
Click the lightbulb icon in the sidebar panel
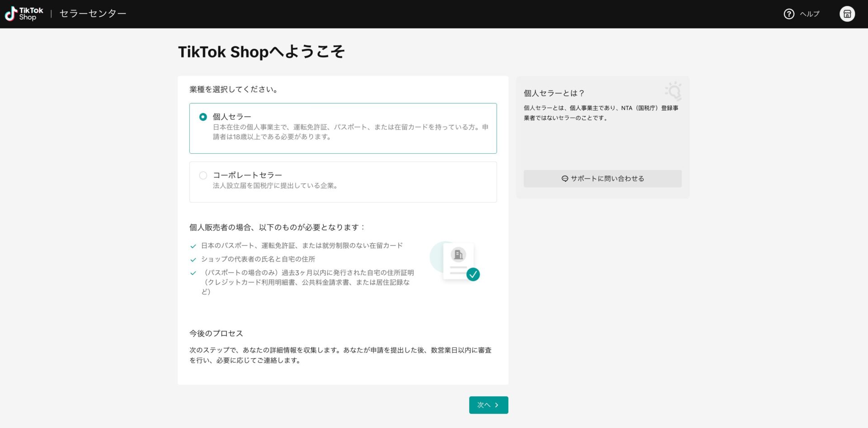pyautogui.click(x=674, y=91)
